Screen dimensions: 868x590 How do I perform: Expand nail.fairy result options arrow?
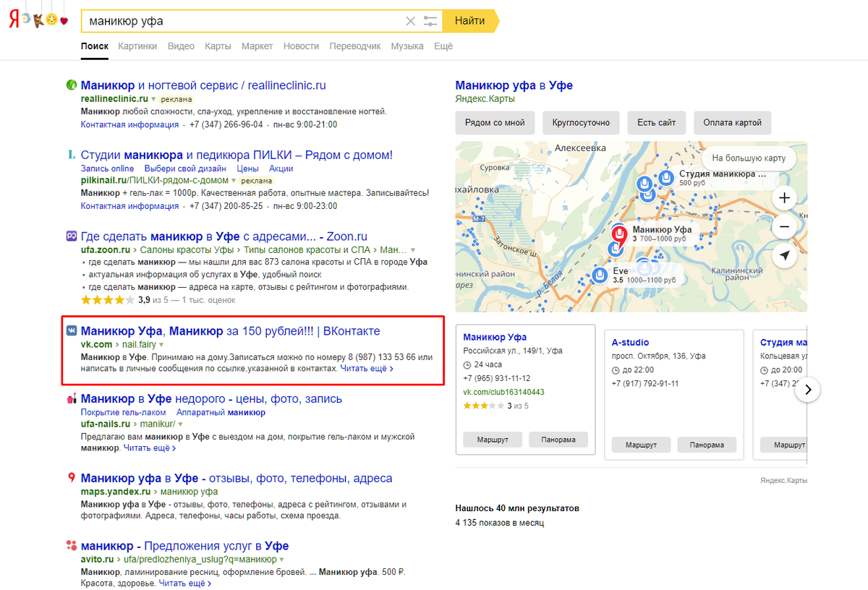[161, 345]
